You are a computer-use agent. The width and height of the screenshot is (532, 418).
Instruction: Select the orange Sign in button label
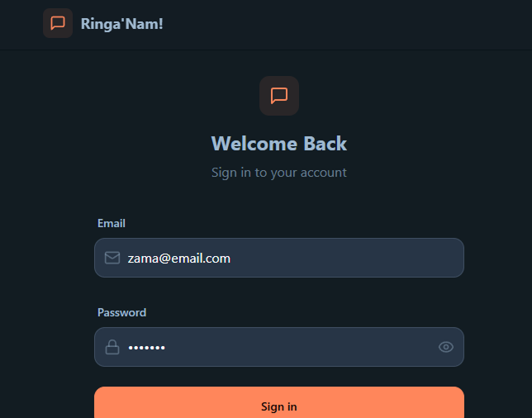pyautogui.click(x=279, y=406)
